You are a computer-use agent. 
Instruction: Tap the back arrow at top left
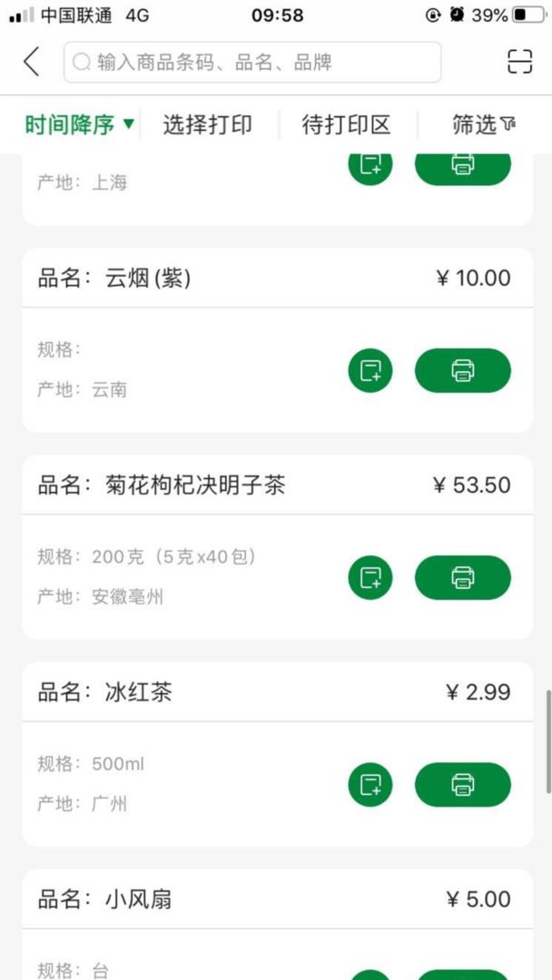(30, 62)
